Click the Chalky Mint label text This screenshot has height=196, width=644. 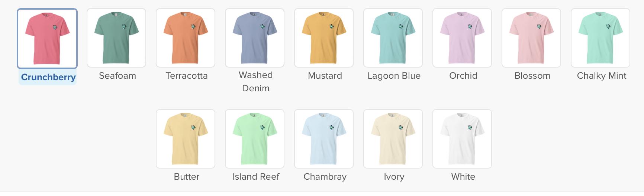click(602, 76)
